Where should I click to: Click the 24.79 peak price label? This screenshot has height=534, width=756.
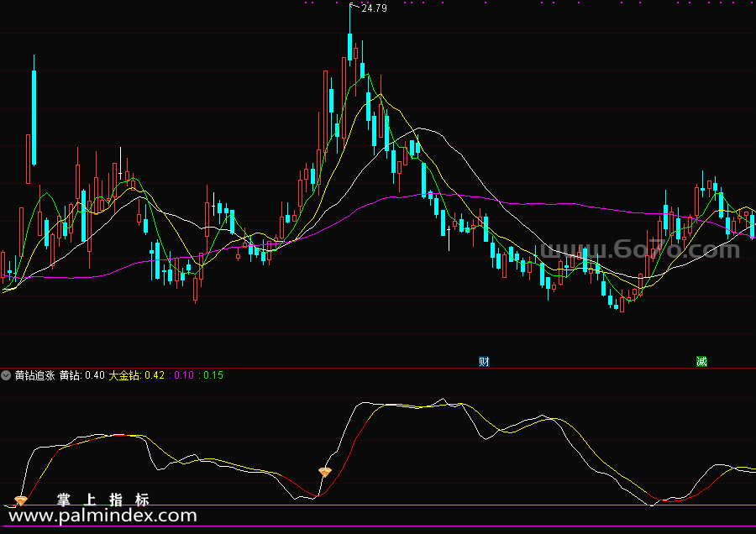(x=374, y=8)
